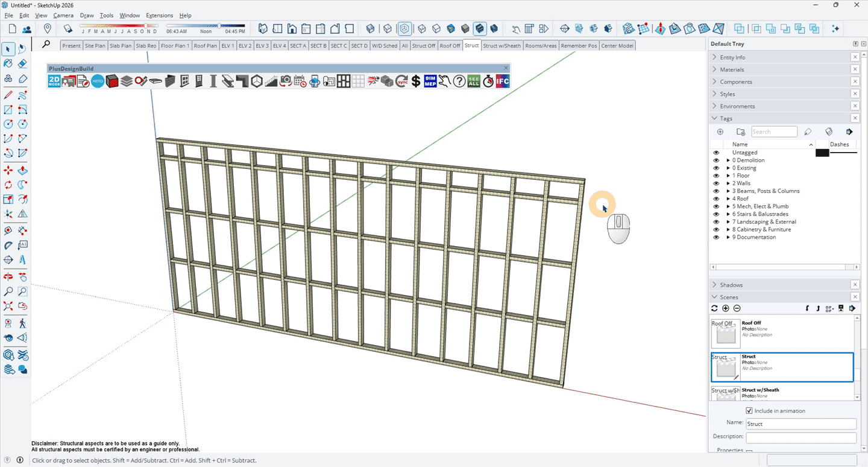Switch the model to X-ray face style
The height and width of the screenshot is (467, 868).
click(x=370, y=28)
